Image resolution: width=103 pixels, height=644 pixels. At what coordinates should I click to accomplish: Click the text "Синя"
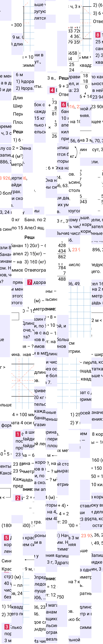coord(6,561)
